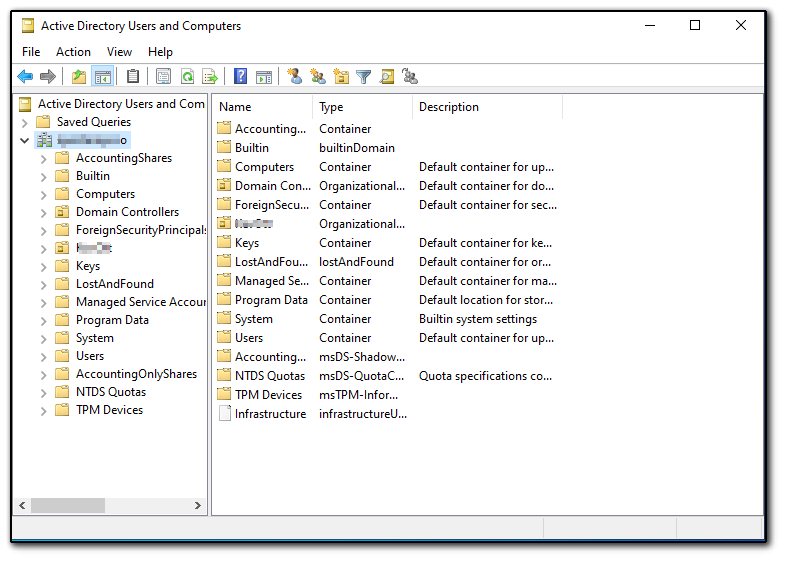Viewport: 785px width, 561px height.
Task: Click Domain Con... OU icon in list
Action: [224, 185]
